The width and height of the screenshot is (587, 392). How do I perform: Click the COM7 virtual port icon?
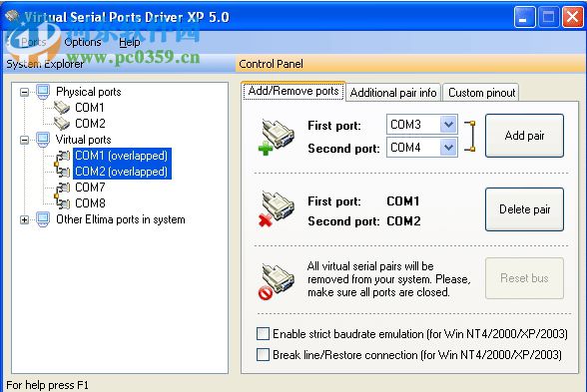(63, 188)
